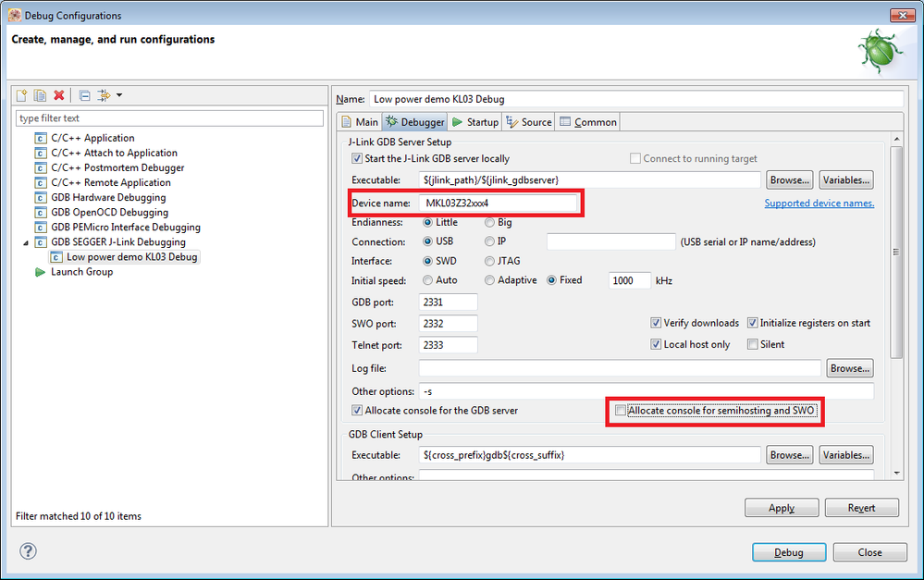Click the filter launch configurations icon
Viewport: 924px width, 580px height.
click(x=104, y=95)
